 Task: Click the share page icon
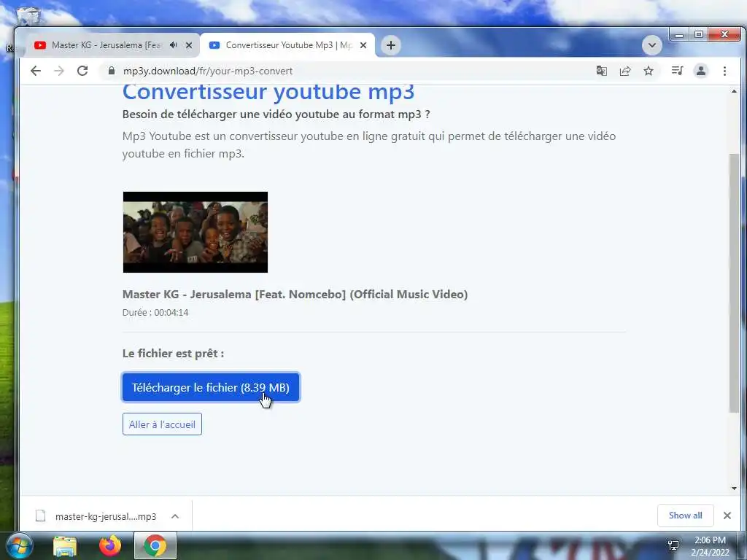625,71
